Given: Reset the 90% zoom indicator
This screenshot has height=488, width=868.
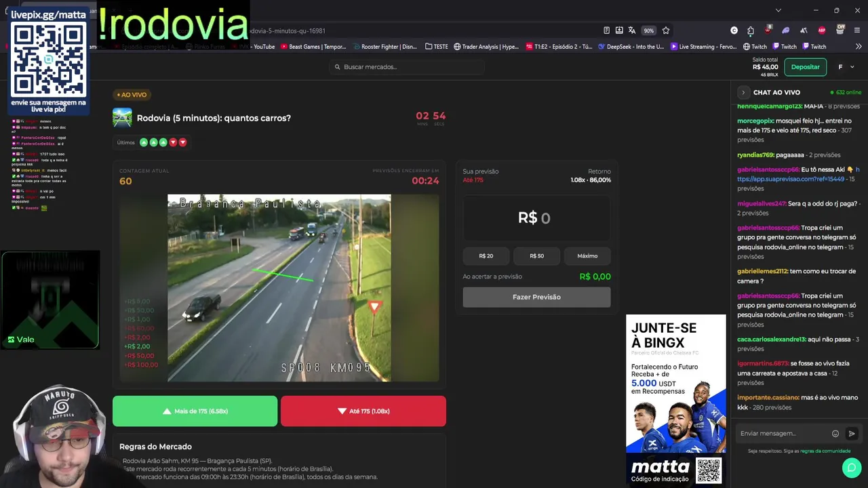Looking at the screenshot, I should pos(649,30).
